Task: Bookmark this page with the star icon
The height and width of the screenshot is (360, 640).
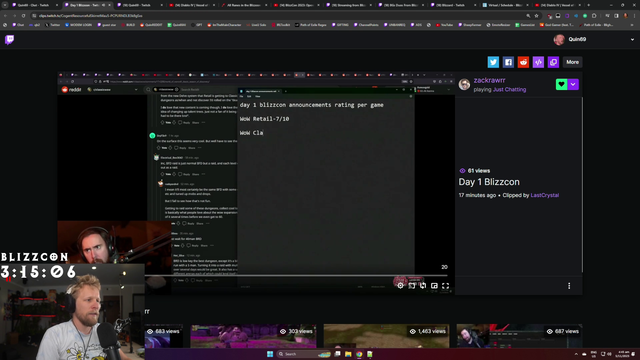Action: [x=536, y=16]
